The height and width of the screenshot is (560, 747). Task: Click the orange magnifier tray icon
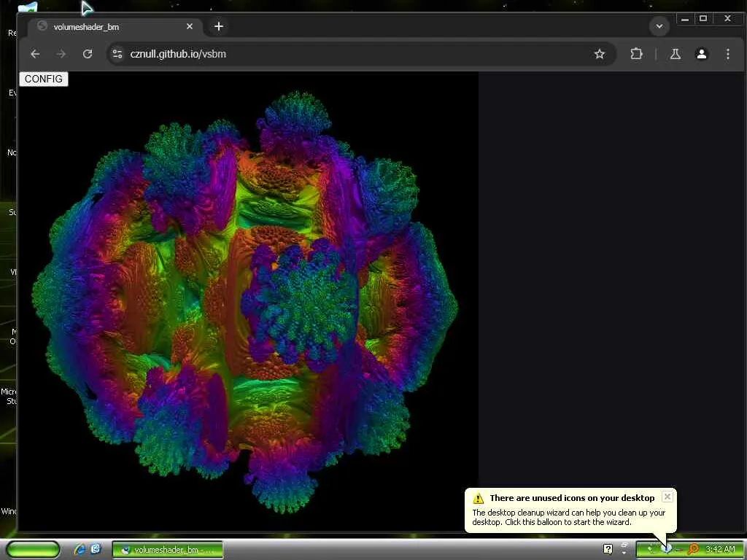coord(693,550)
